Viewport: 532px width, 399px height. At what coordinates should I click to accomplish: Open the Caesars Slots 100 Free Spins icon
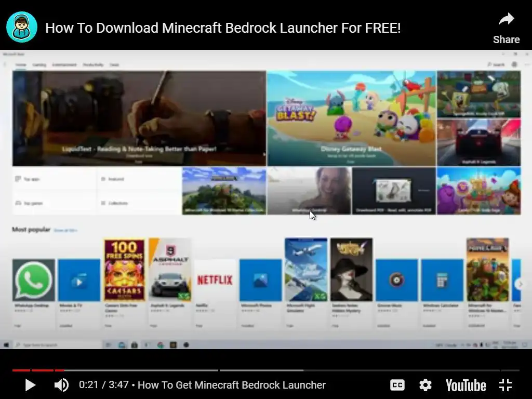pos(125,270)
